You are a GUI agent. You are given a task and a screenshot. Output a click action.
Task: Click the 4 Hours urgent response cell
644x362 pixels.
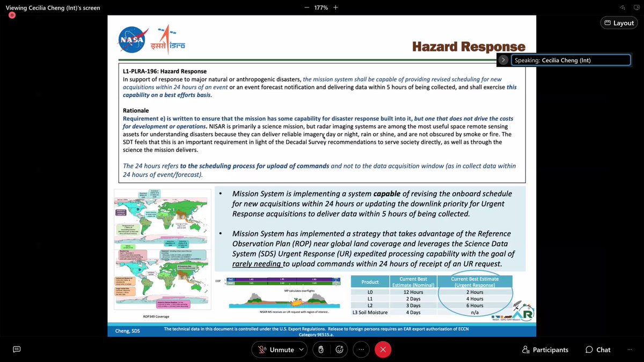[476, 298]
